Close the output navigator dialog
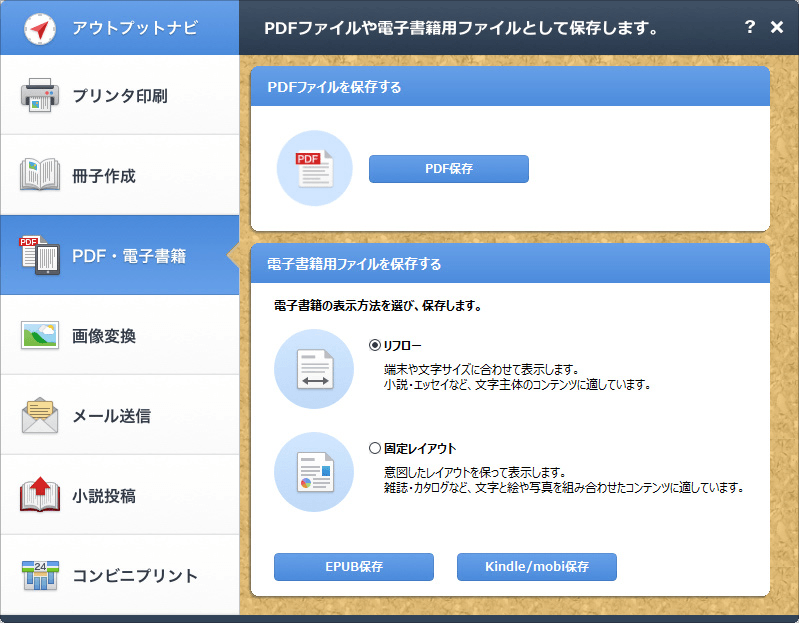This screenshot has width=799, height=624. pos(777,27)
